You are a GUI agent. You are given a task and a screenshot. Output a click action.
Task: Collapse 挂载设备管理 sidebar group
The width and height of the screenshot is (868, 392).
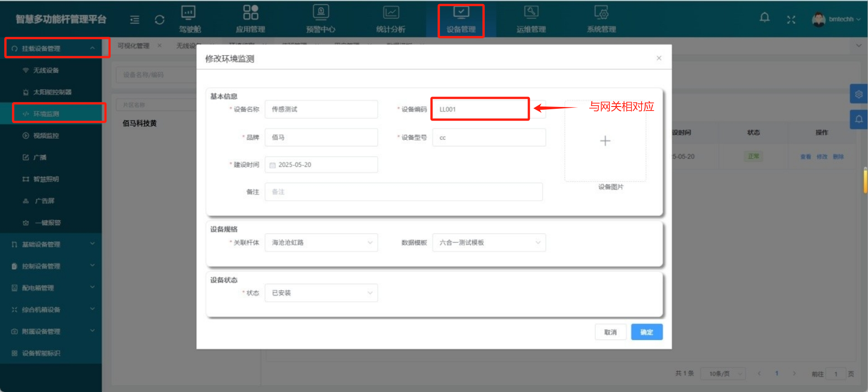click(x=53, y=48)
